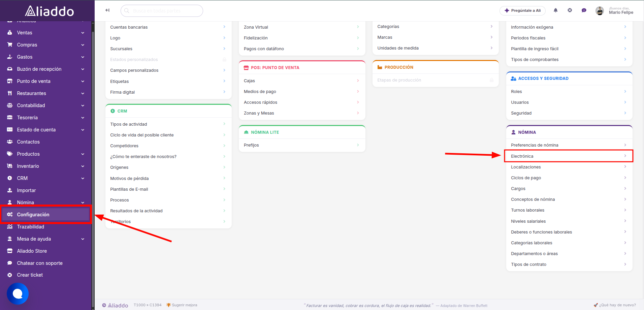Click the Buzón de recepción inbox icon
The image size is (644, 310).
coord(10,69)
